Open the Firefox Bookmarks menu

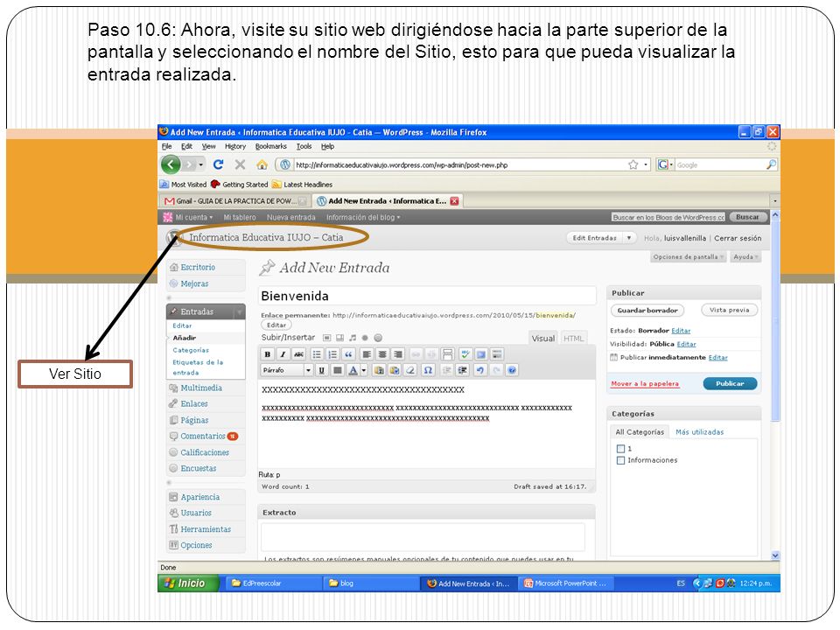pyautogui.click(x=271, y=146)
